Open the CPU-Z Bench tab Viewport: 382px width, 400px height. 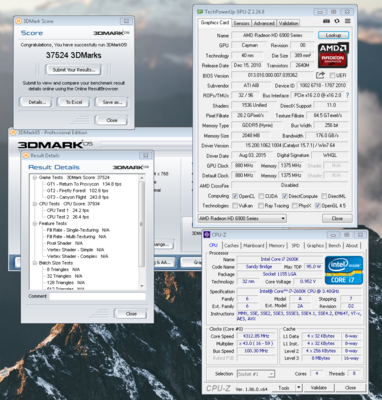tap(335, 245)
